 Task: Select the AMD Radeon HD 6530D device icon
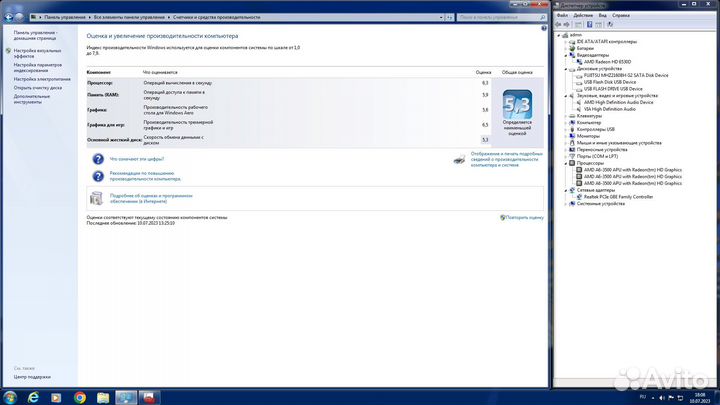tap(579, 62)
